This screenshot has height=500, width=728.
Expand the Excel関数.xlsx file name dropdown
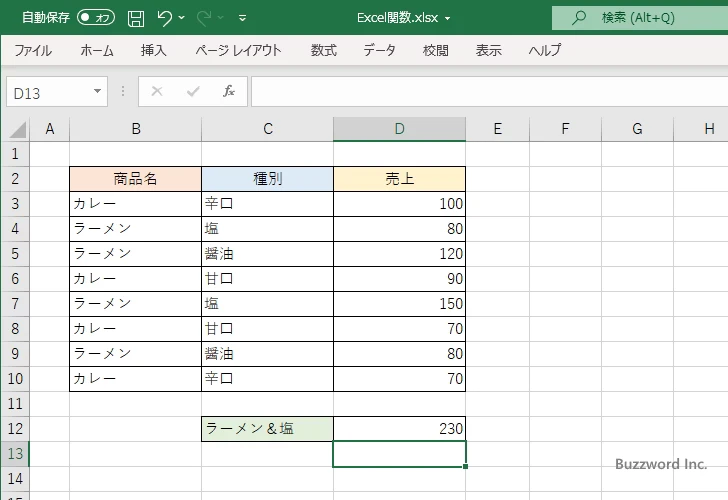[x=448, y=19]
